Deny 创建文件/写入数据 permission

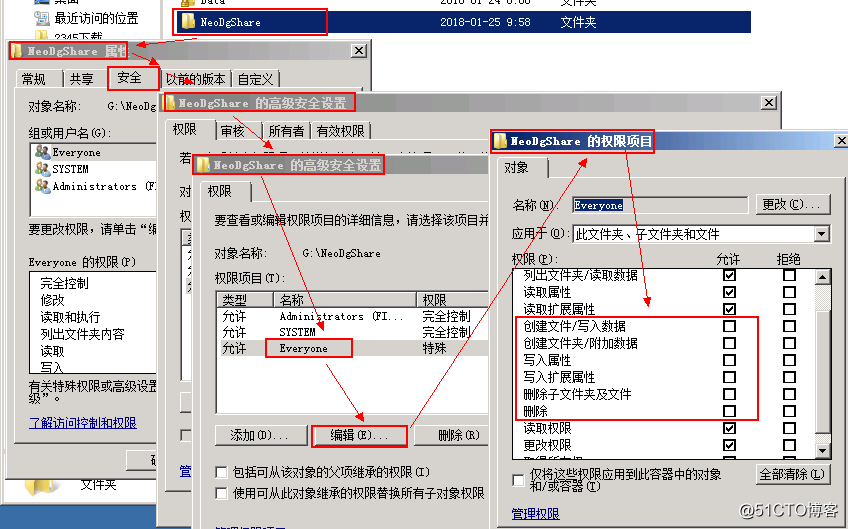click(790, 326)
